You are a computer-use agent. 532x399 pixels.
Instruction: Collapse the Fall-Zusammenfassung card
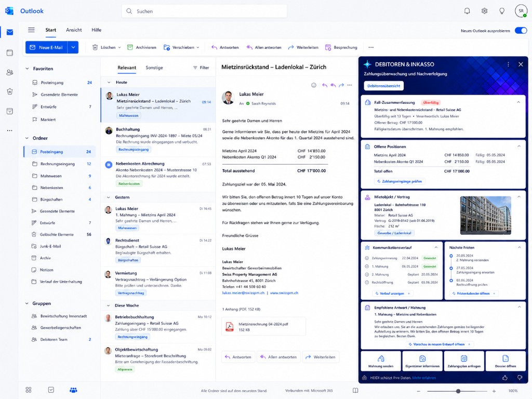click(x=518, y=102)
